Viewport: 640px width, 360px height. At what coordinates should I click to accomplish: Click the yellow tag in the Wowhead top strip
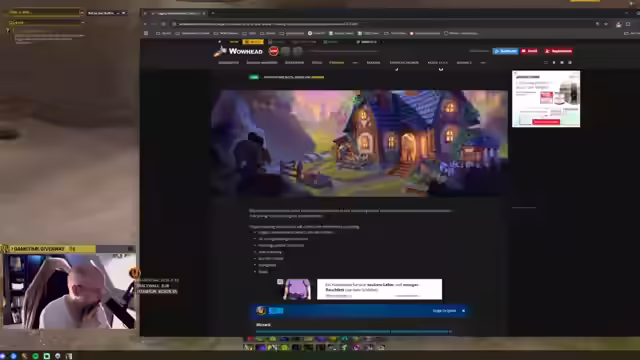point(253,42)
